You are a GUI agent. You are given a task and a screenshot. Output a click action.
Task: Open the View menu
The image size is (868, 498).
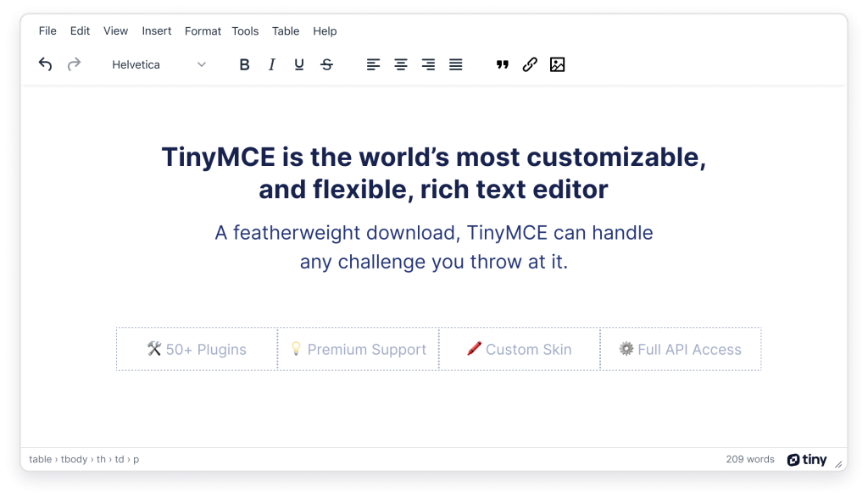pyautogui.click(x=115, y=31)
